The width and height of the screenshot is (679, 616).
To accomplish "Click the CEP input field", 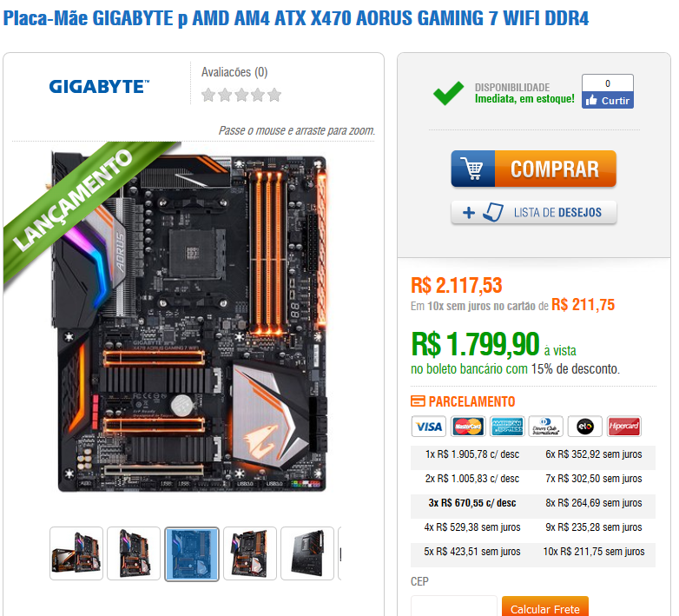I will pyautogui.click(x=454, y=606).
